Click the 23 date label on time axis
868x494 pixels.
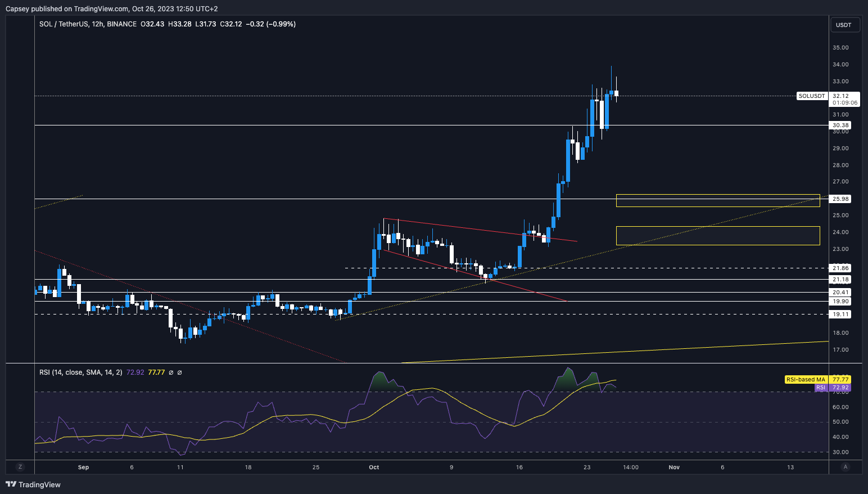[587, 467]
